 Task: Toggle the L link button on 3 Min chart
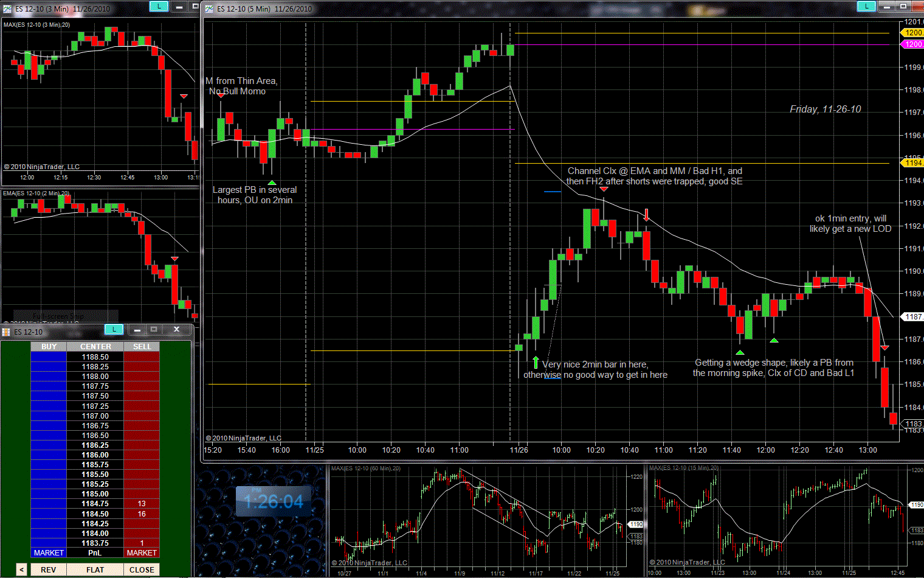click(159, 6)
